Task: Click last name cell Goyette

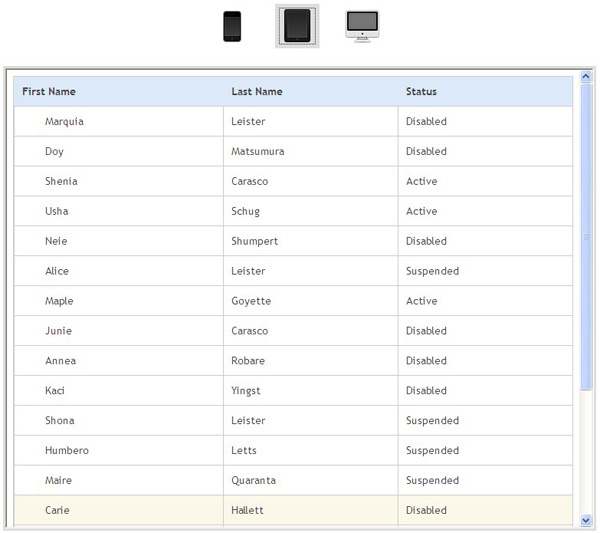Action: tap(251, 302)
